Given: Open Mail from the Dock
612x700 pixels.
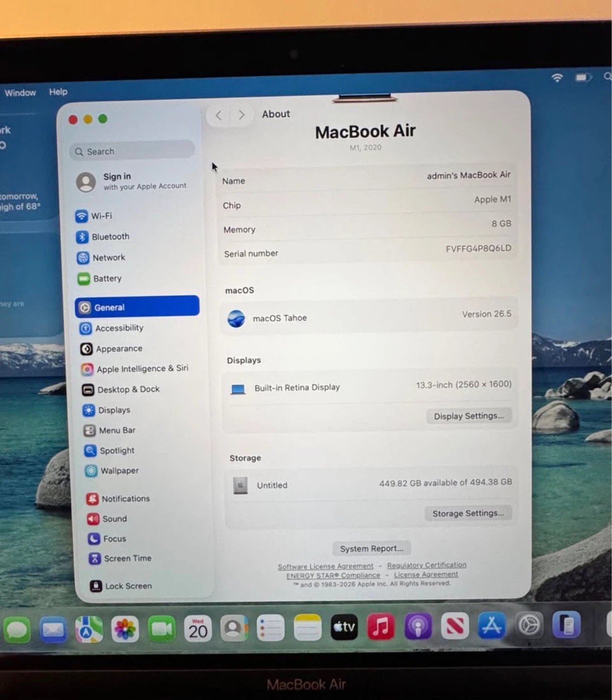Looking at the screenshot, I should click(x=53, y=630).
